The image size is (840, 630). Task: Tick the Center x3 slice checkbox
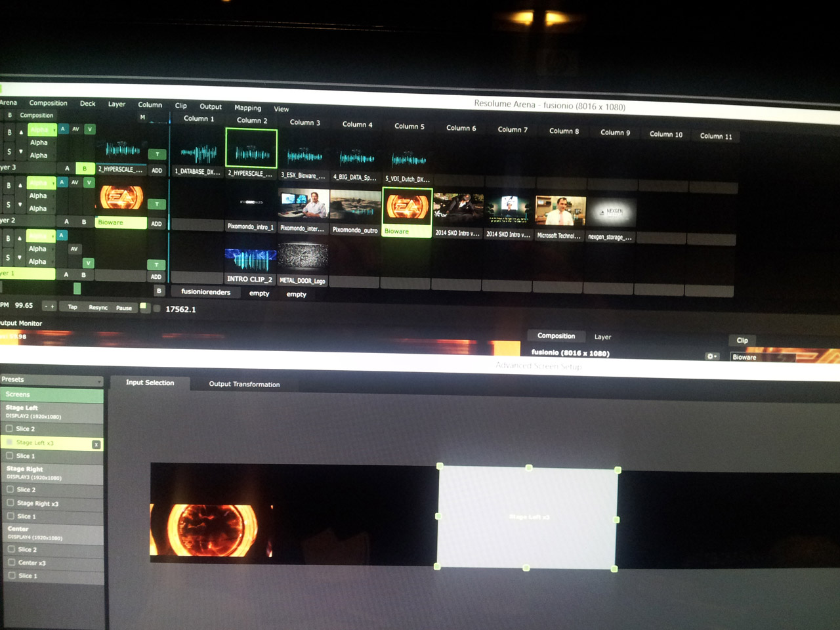pos(12,562)
